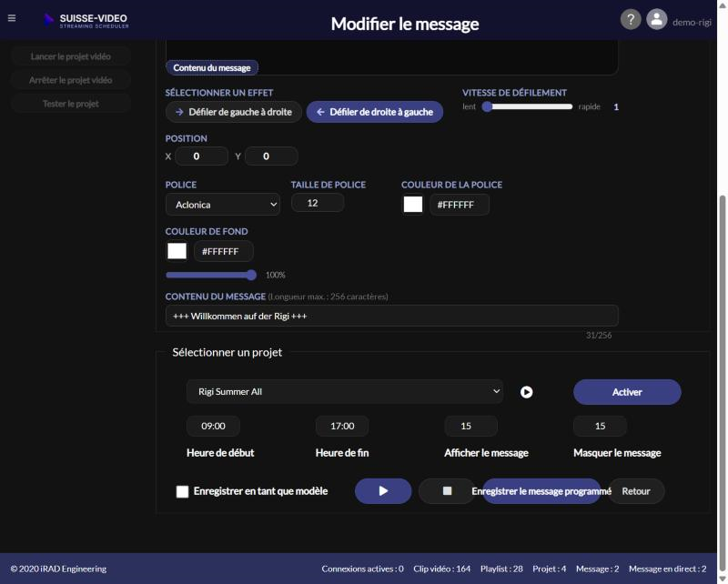Click Message : 2 status
Viewport: 728px width, 584px height.
598,569
